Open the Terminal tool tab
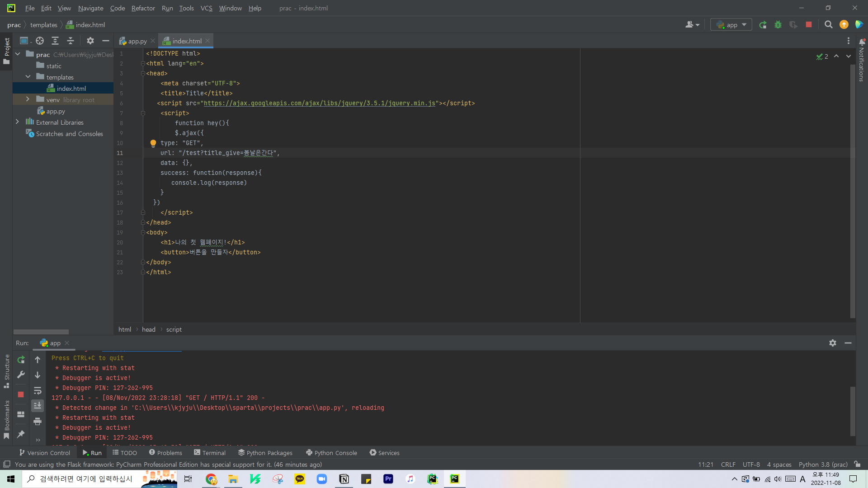This screenshot has width=868, height=488. 210,453
